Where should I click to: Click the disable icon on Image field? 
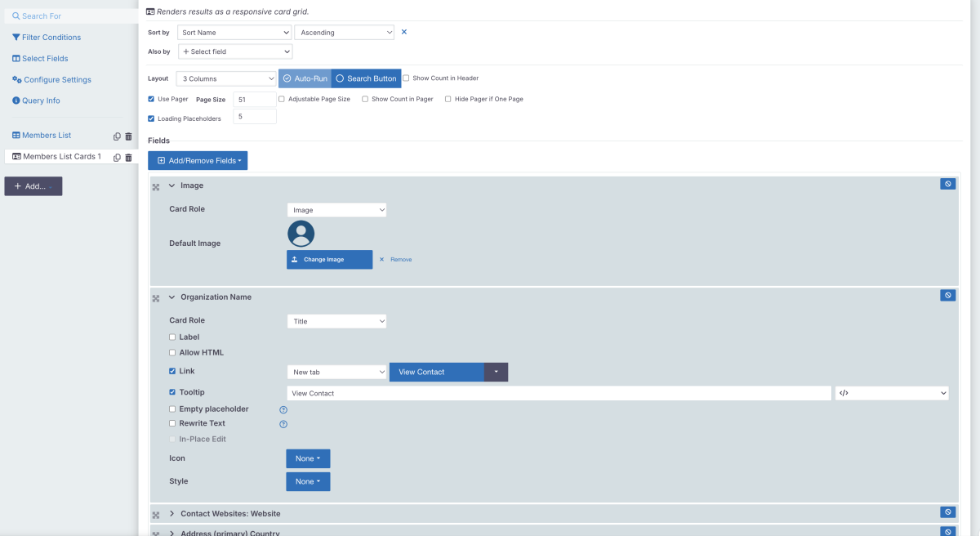point(947,185)
